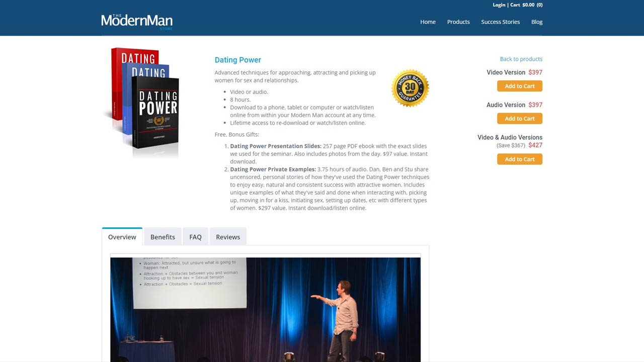Click the Dating Power product title
The width and height of the screenshot is (644, 362).
point(237,59)
